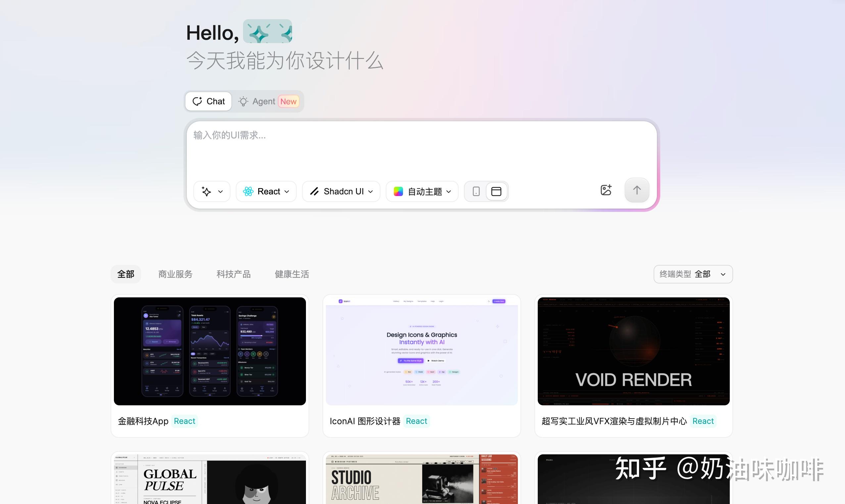
Task: Select the 商业服务 category tab
Action: pos(175,274)
